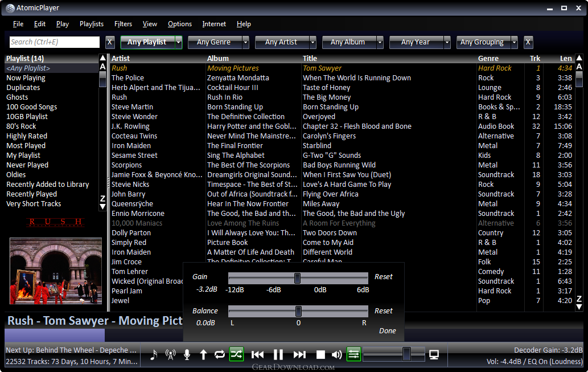
Task: Click the monitor display icon
Action: tap(434, 354)
